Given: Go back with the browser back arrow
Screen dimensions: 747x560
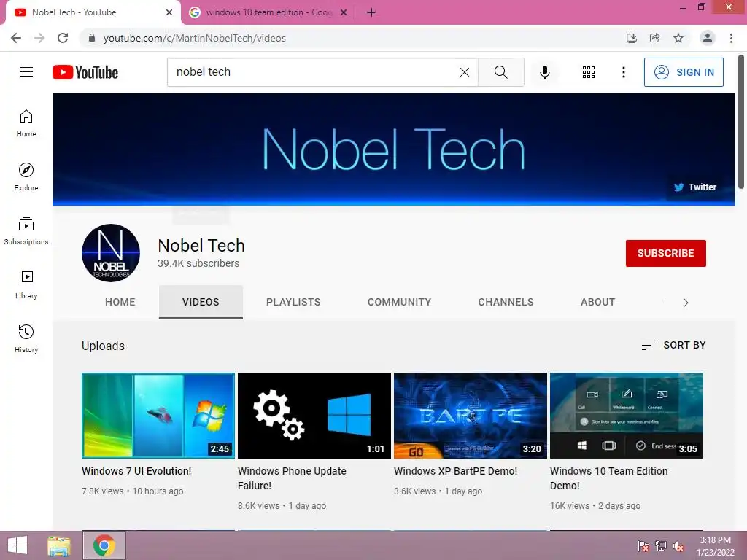Looking at the screenshot, I should 16,38.
